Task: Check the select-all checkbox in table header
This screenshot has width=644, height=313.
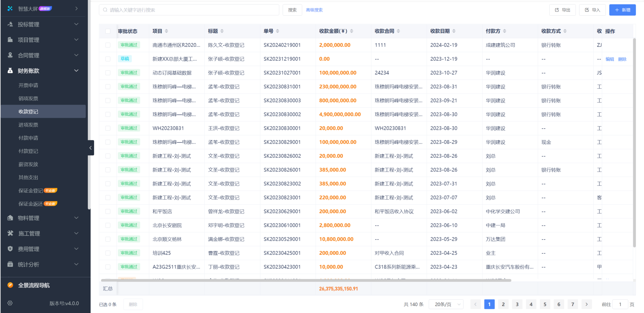Action: click(108, 31)
